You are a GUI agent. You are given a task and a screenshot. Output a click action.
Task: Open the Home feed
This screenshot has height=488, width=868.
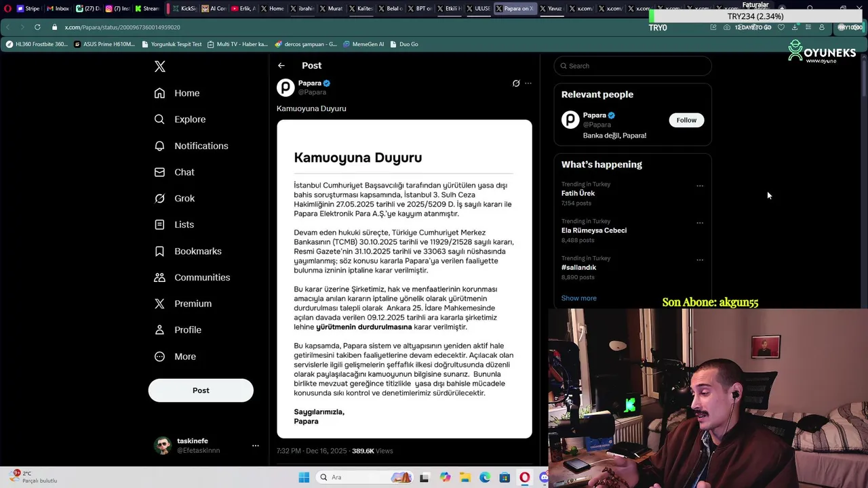[177, 93]
